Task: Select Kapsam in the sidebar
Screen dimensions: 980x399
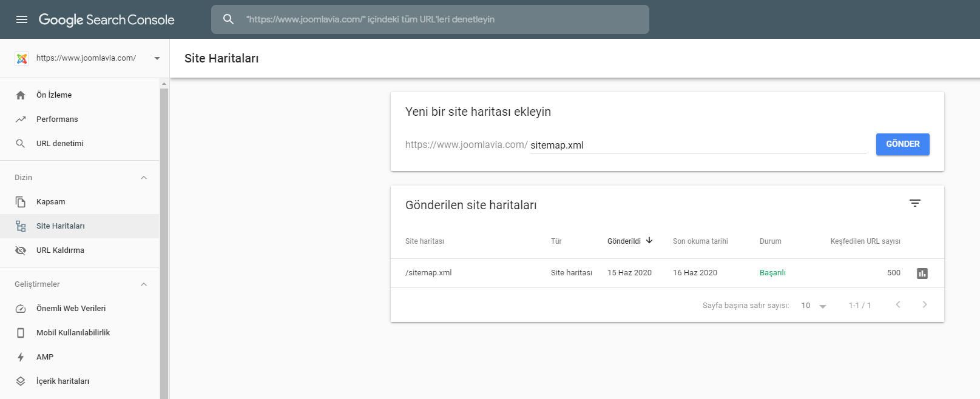Action: (50, 202)
